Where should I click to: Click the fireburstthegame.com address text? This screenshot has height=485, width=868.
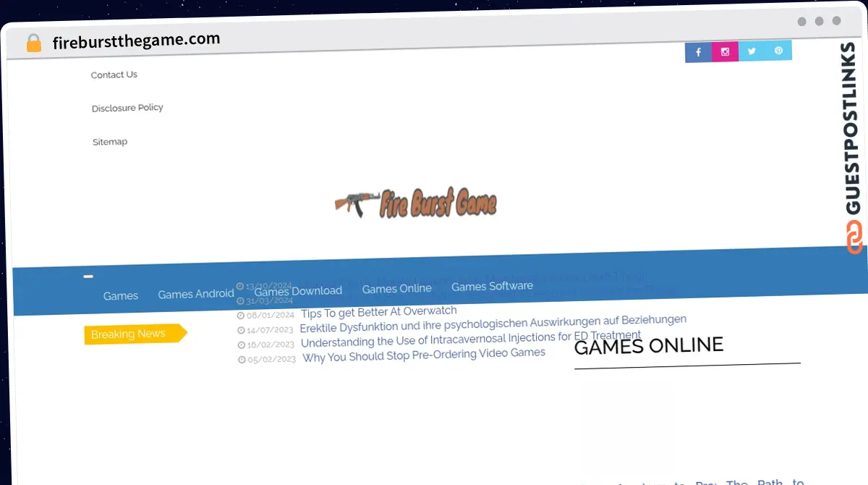137,41
